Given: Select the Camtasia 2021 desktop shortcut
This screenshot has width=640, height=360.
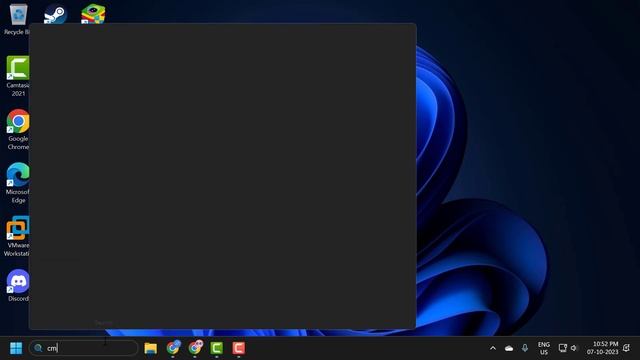Looking at the screenshot, I should point(18,76).
